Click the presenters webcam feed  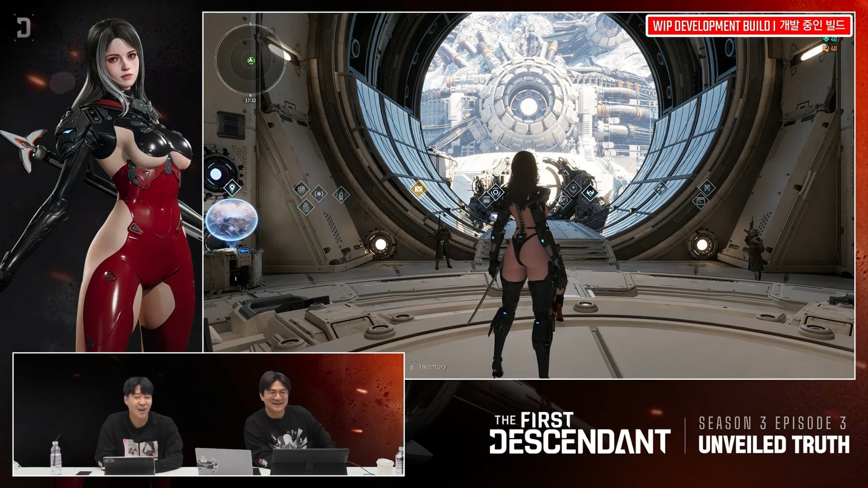click(209, 414)
